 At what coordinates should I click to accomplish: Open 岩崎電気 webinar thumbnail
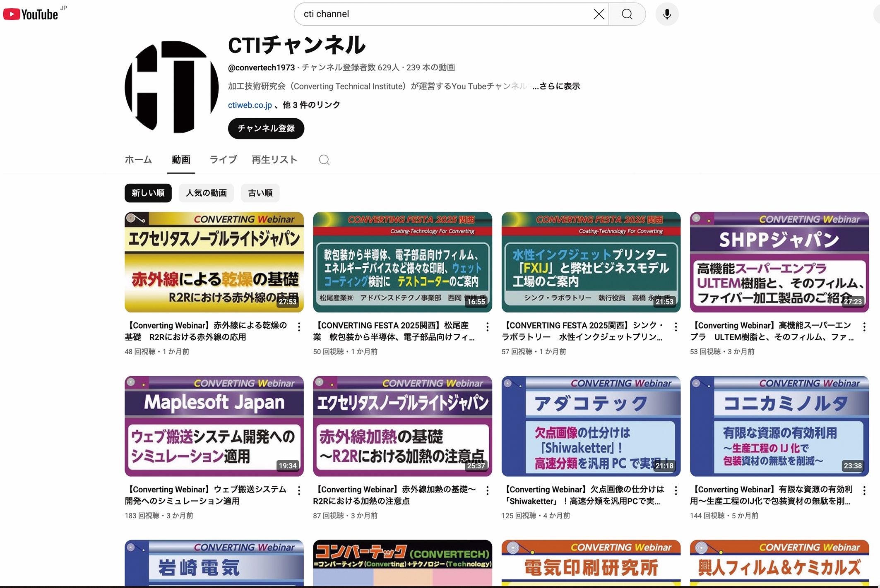(214, 563)
